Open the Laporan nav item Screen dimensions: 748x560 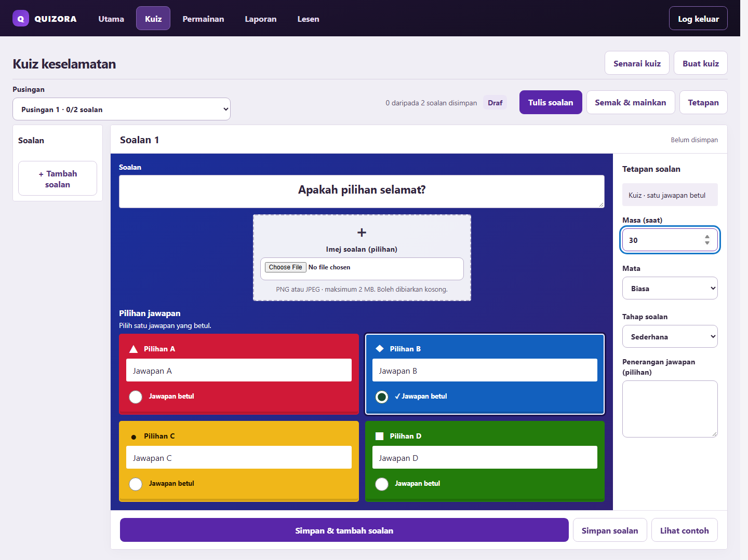261,19
